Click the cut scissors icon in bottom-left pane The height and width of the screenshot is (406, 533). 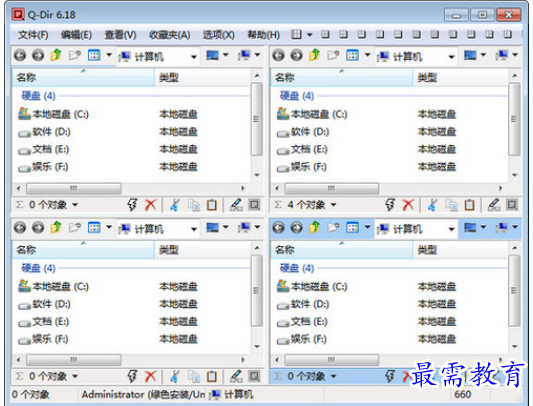tap(175, 376)
